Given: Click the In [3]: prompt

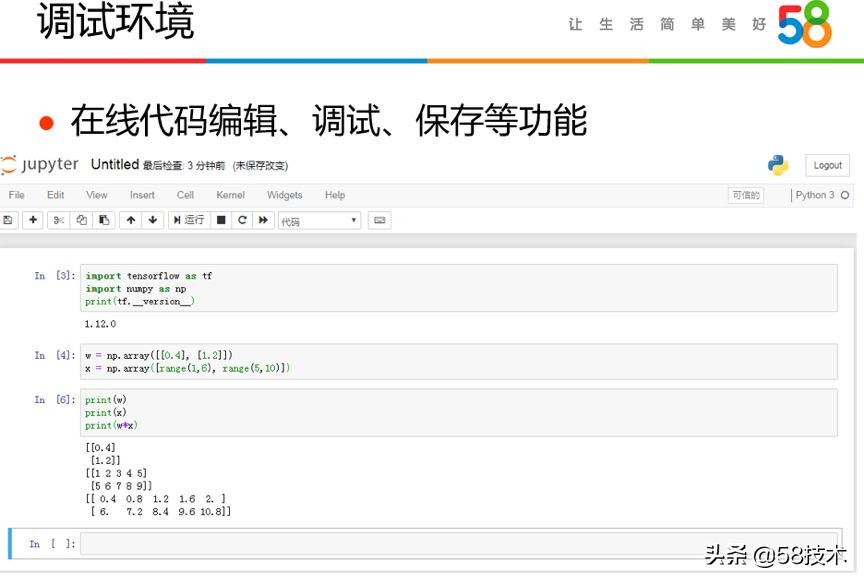Looking at the screenshot, I should tap(55, 276).
